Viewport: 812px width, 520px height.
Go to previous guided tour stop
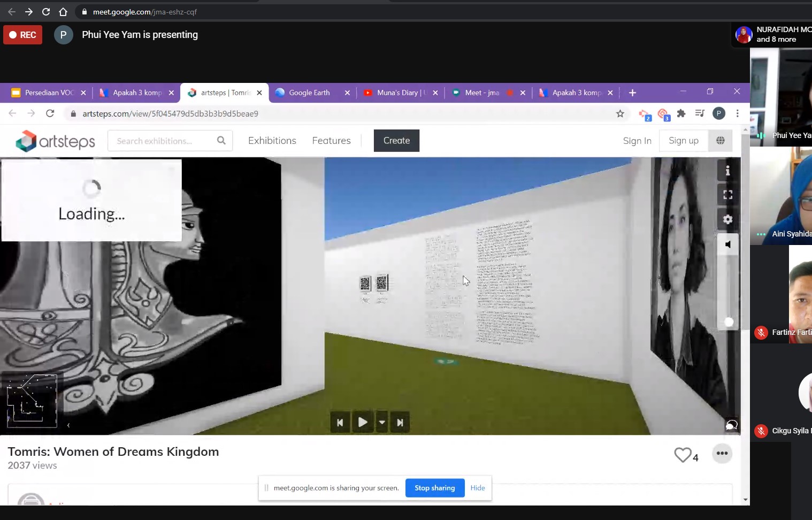tap(340, 423)
